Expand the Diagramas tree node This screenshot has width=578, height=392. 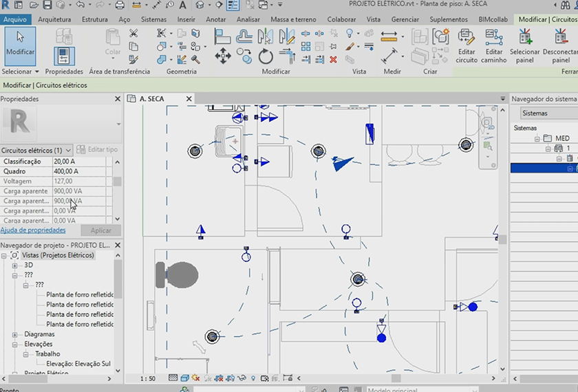click(x=14, y=334)
